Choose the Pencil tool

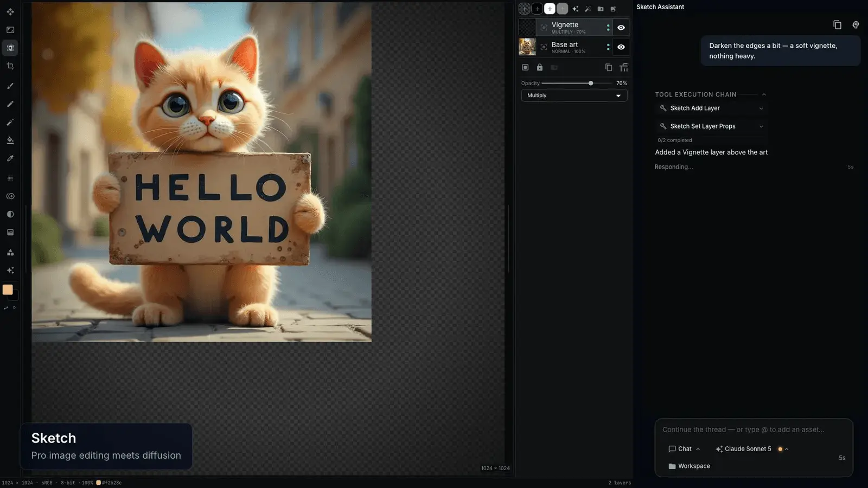point(10,104)
